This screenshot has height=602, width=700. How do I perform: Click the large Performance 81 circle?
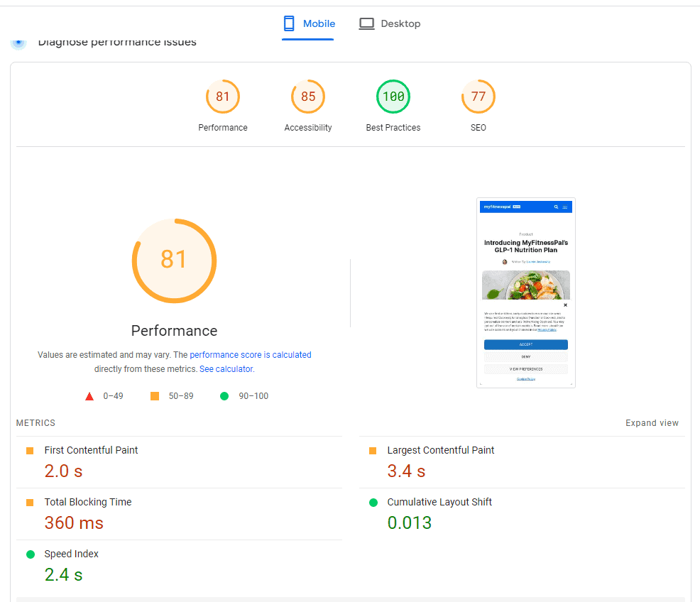[174, 261]
